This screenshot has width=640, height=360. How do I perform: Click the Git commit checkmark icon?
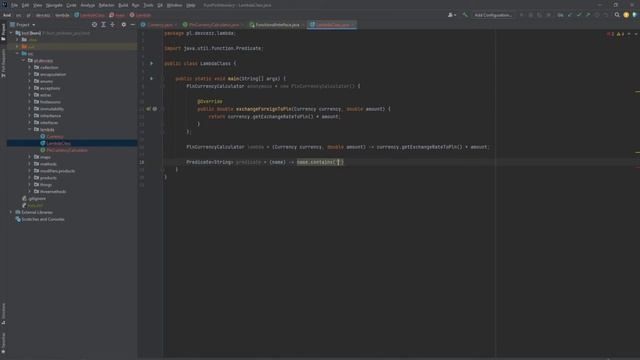pyautogui.click(x=579, y=15)
